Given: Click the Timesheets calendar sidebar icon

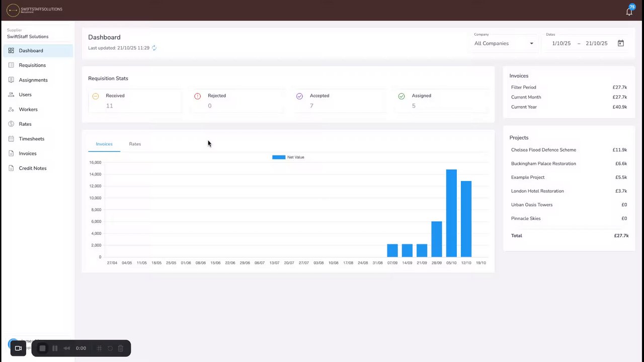Looking at the screenshot, I should pyautogui.click(x=11, y=139).
